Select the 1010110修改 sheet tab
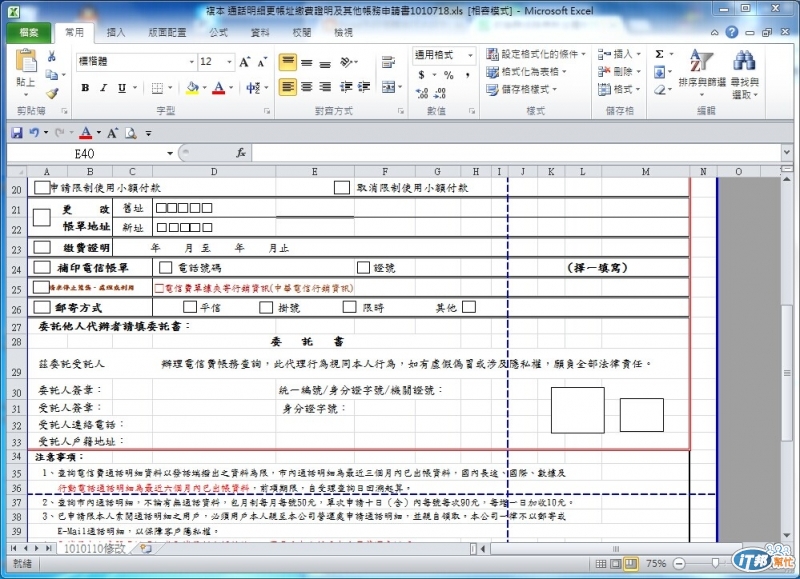This screenshot has width=800, height=579. [95, 548]
